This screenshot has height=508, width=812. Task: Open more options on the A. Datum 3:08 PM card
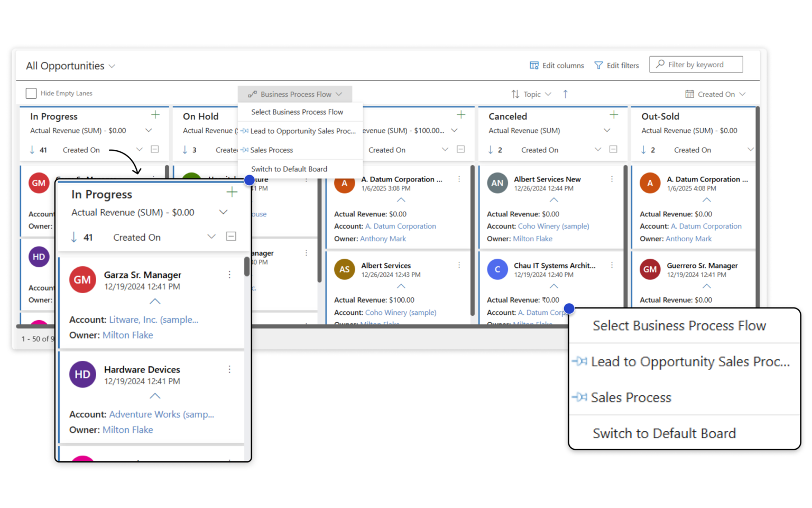click(x=459, y=179)
